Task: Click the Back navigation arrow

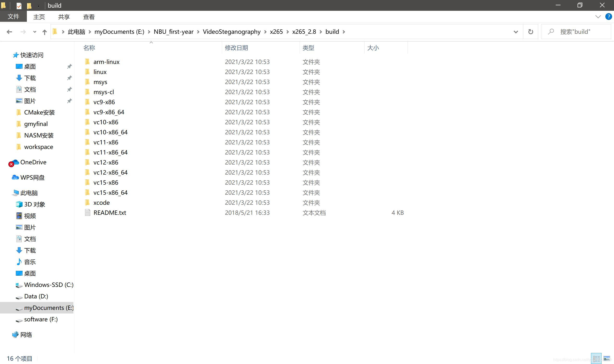Action: [9, 32]
